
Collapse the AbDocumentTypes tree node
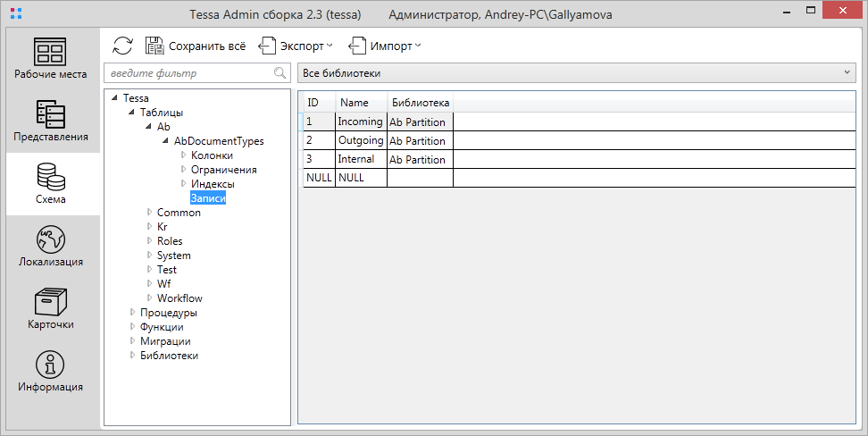165,141
